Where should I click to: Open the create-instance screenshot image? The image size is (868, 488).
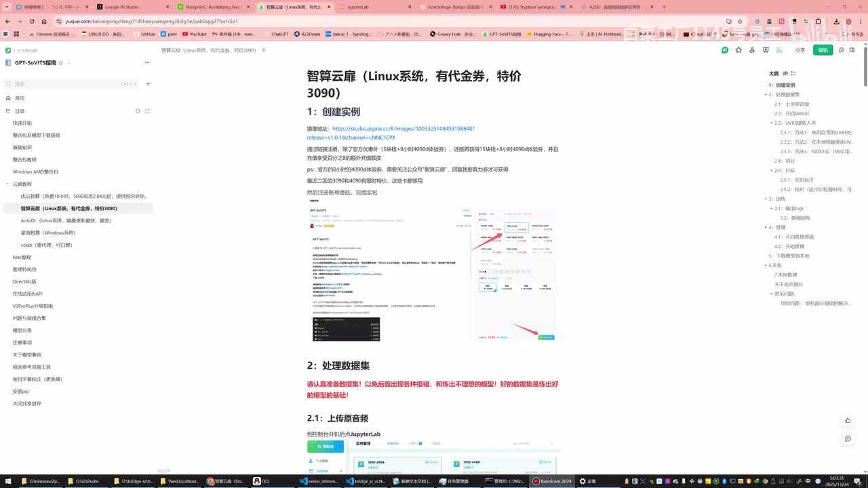(433, 270)
